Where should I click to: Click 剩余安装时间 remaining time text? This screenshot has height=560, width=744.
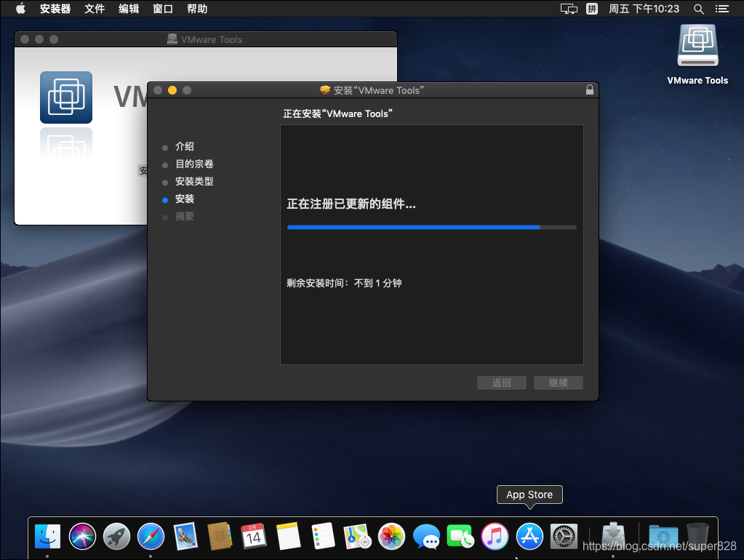[344, 284]
